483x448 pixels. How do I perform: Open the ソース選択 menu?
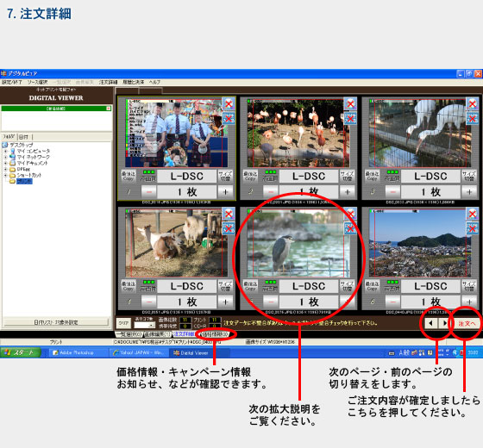37,82
